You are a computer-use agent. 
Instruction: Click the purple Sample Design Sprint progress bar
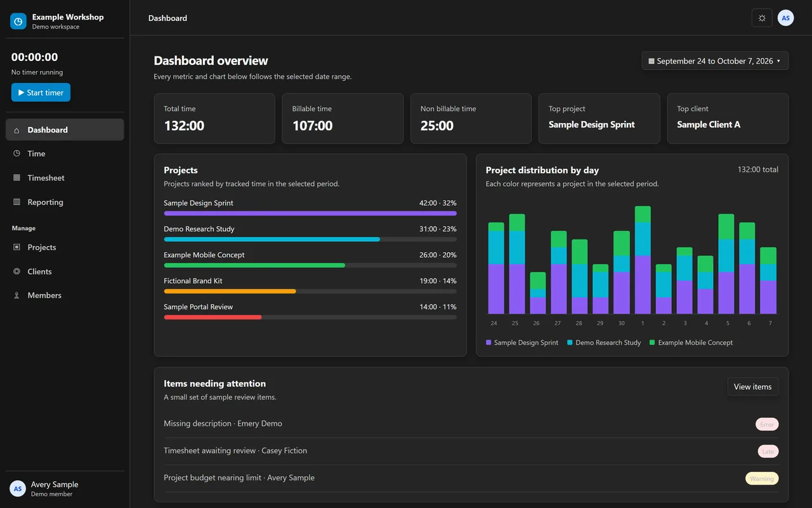pyautogui.click(x=310, y=213)
